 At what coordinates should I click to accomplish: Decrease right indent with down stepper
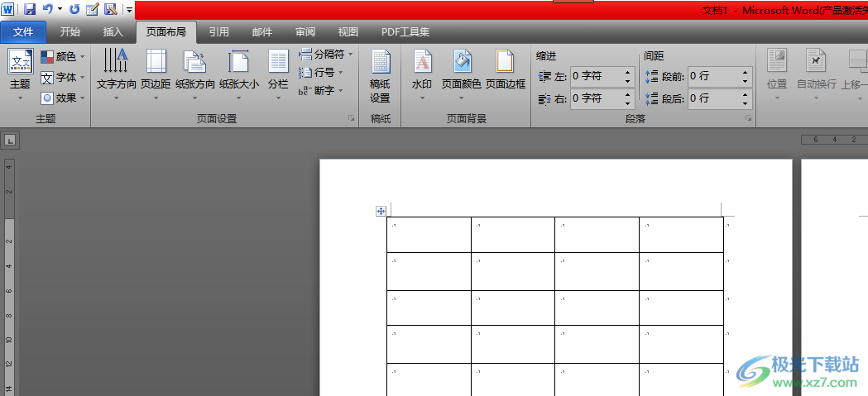click(x=628, y=103)
